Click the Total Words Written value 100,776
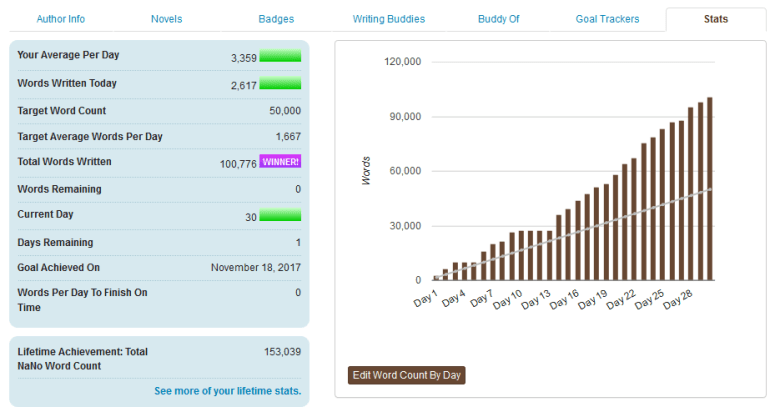Viewport: 775px width, 412px height. click(238, 163)
